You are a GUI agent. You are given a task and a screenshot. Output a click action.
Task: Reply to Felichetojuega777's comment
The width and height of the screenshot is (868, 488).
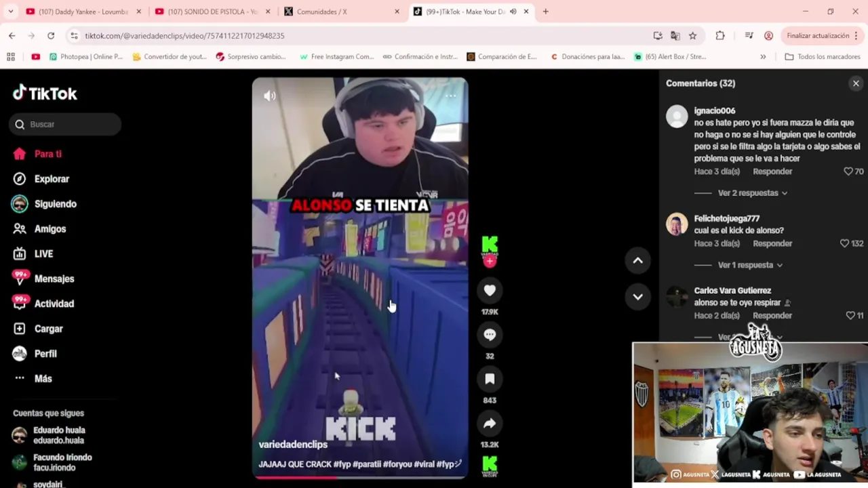click(772, 243)
